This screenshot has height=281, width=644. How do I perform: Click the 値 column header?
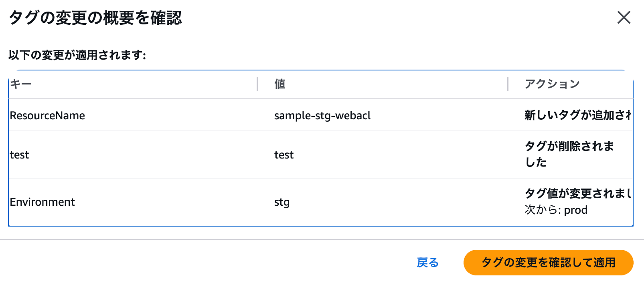[279, 84]
